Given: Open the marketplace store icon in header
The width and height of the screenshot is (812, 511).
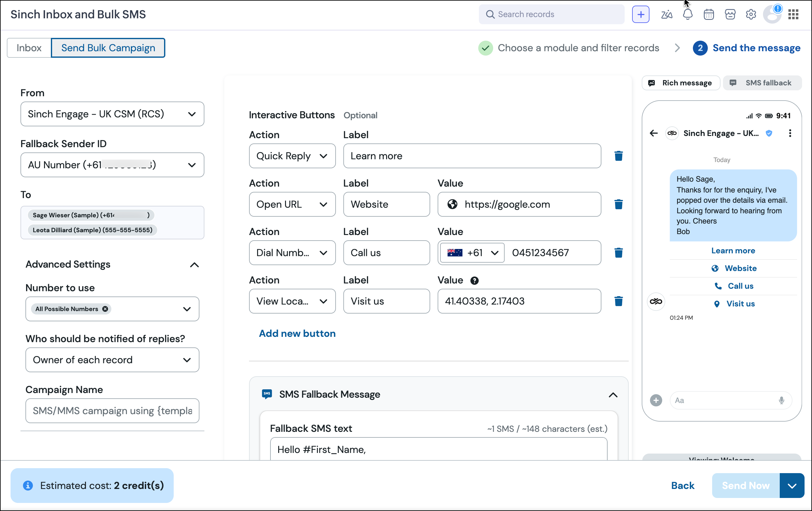Looking at the screenshot, I should (730, 14).
